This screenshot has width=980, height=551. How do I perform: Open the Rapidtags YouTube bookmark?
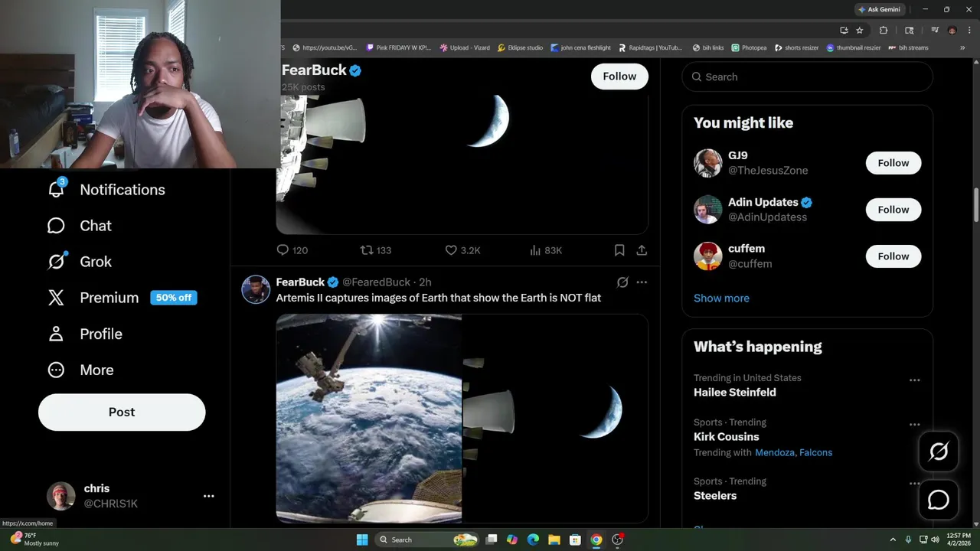coord(650,47)
